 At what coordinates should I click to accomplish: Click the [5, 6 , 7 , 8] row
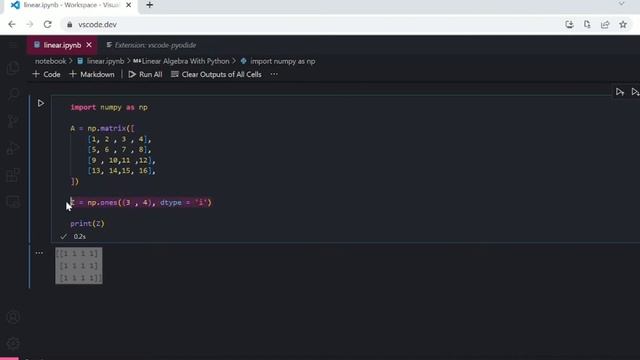point(119,150)
